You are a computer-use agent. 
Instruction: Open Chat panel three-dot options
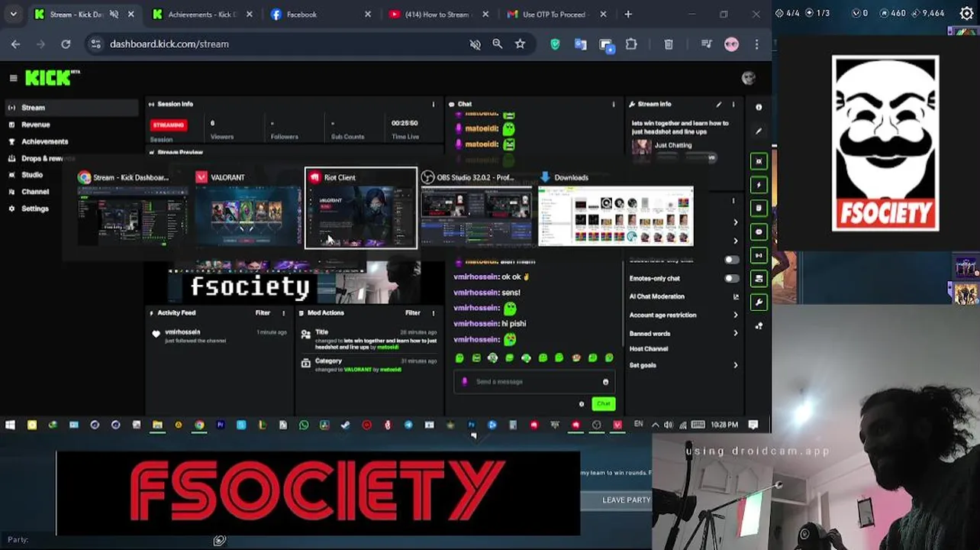[613, 105]
